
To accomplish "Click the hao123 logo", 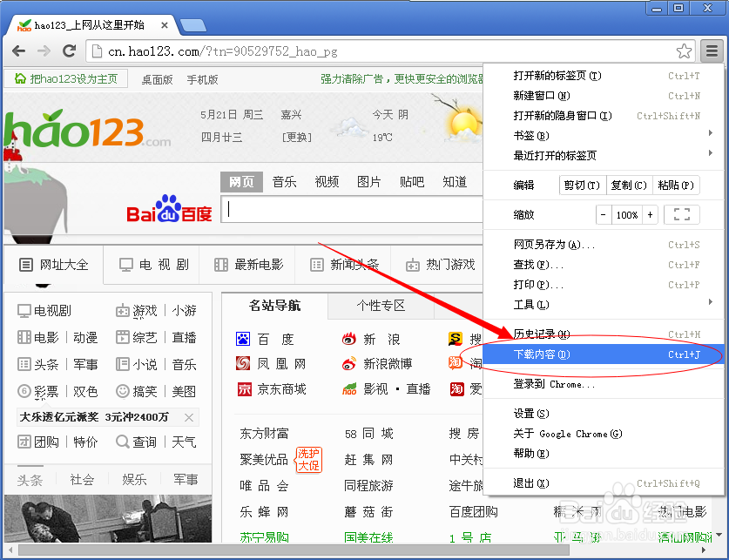I will click(87, 129).
